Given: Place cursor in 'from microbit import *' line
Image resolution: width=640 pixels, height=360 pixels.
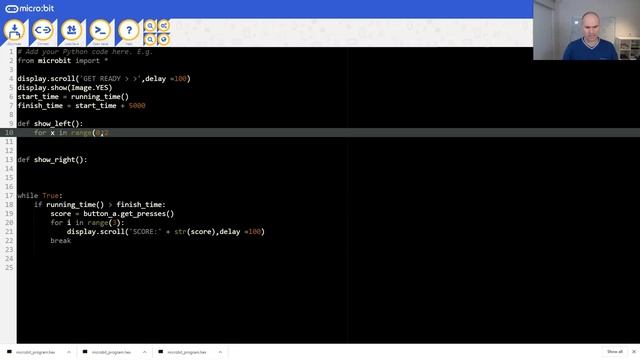Looking at the screenshot, I should (63, 61).
